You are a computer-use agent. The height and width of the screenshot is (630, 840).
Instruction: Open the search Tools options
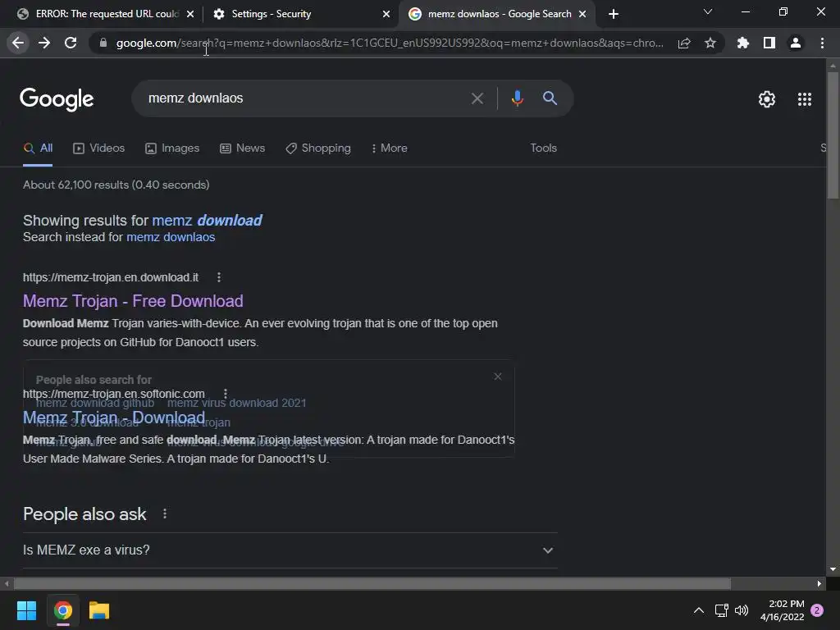(543, 148)
